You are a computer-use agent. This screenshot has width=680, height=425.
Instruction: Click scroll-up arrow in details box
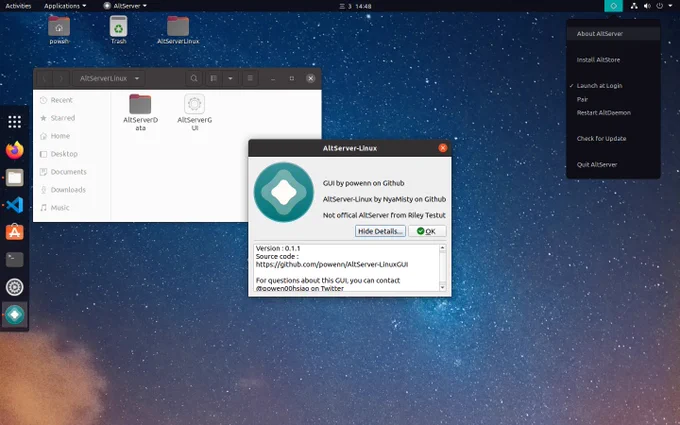point(442,248)
